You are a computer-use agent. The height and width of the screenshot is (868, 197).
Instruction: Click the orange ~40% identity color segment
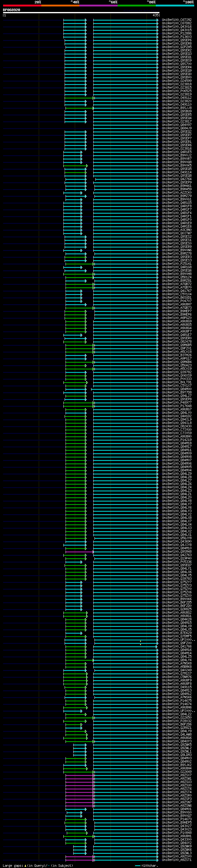click(x=60, y=6)
